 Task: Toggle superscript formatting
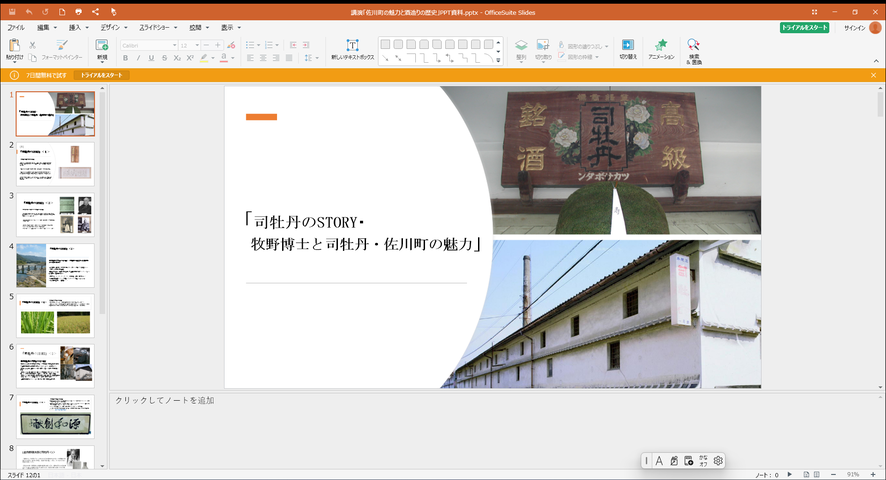190,58
